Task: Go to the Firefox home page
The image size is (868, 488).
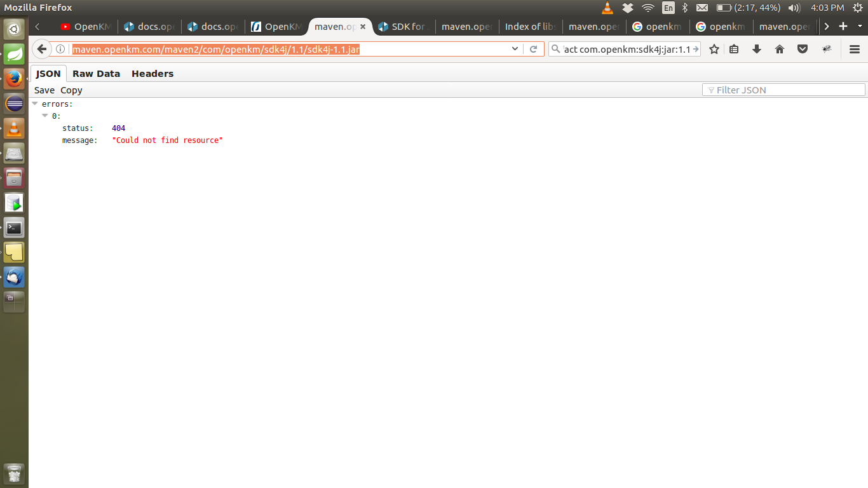Action: tap(780, 48)
